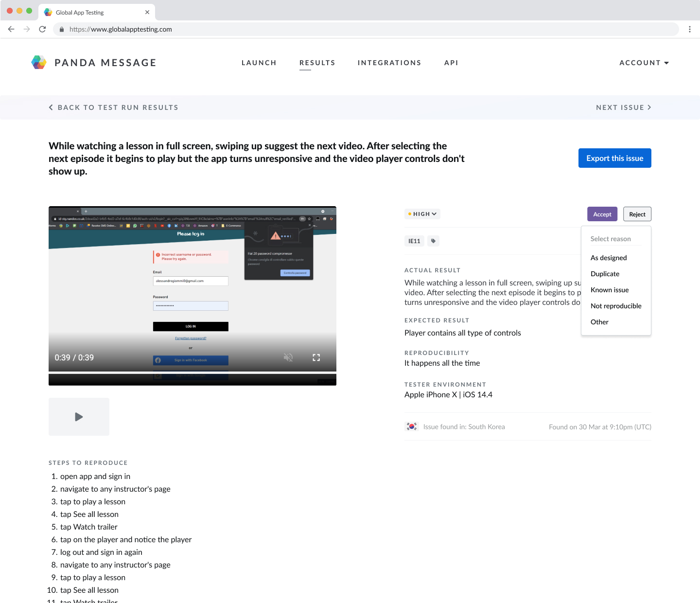Open the API navigation tab

[x=451, y=63]
